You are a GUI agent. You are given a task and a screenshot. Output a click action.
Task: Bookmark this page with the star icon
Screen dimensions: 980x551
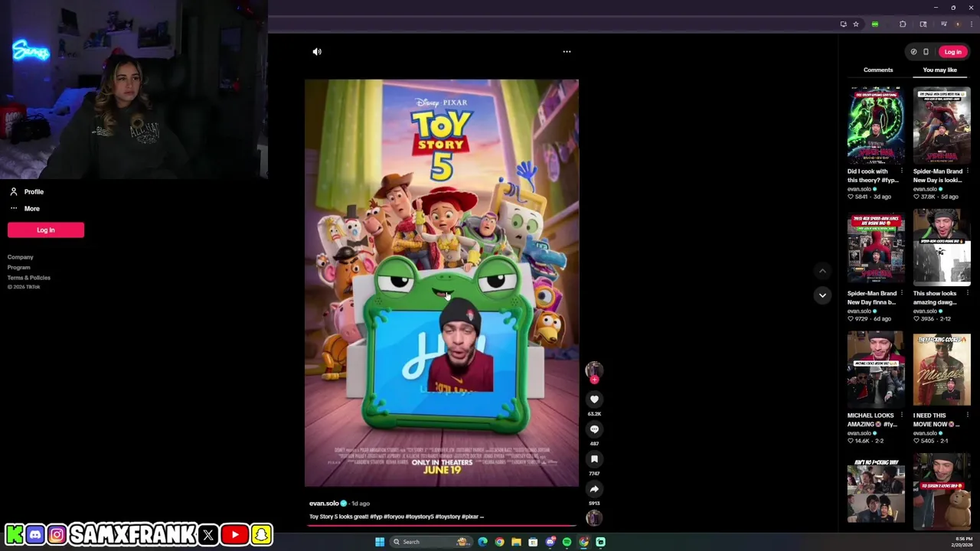point(856,24)
